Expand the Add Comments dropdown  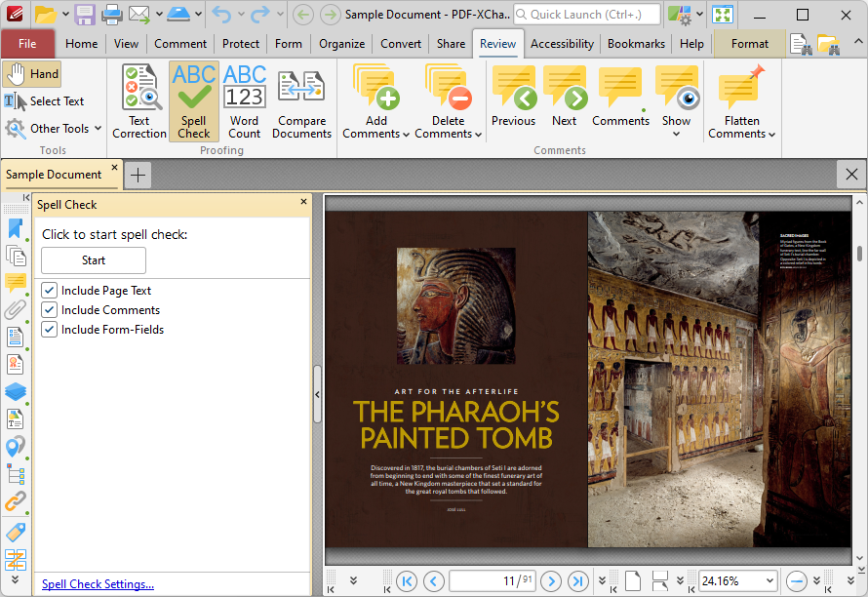[406, 135]
